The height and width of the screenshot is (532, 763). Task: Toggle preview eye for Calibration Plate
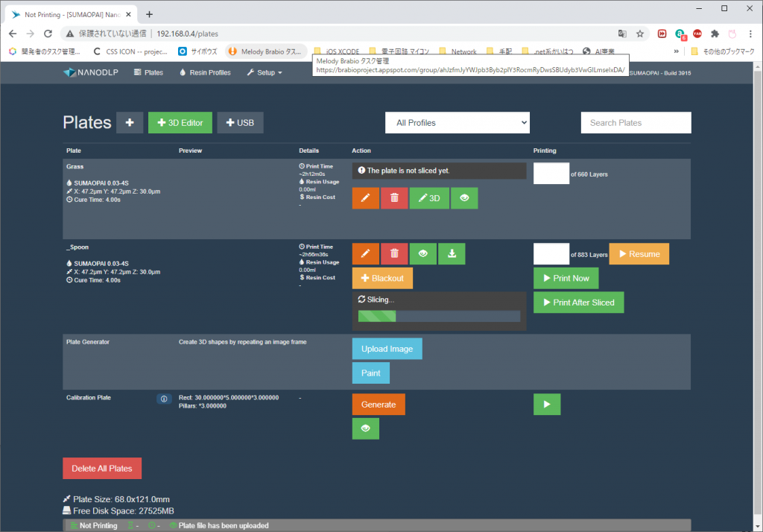click(x=365, y=428)
